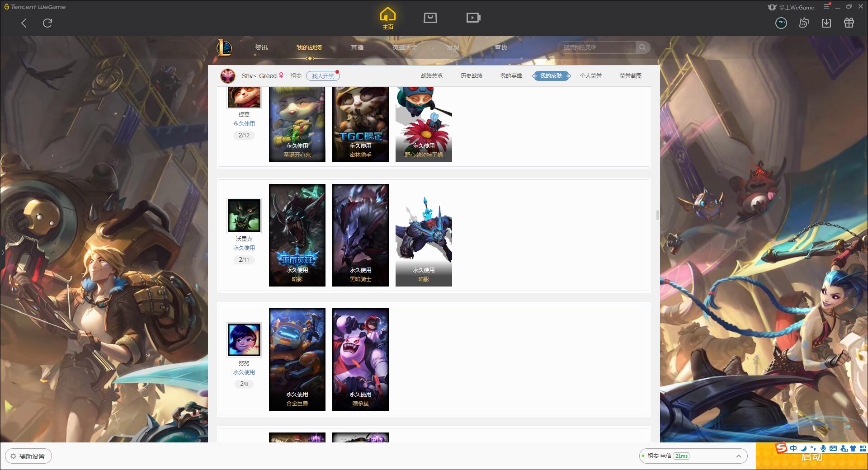Open Sogou toolbox grid icon
This screenshot has height=470, width=868.
863,448
